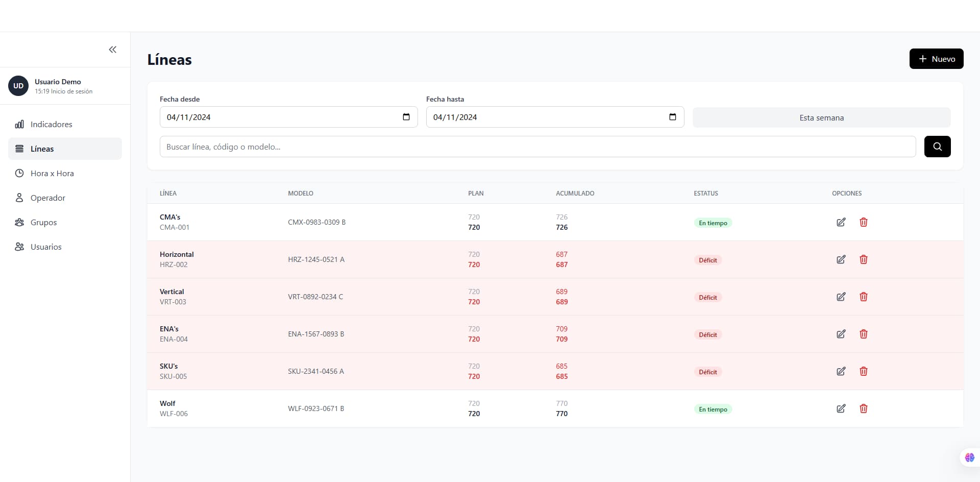Open Indicadores in the sidebar
Viewport: 980px width, 482px height.
pyautogui.click(x=51, y=124)
